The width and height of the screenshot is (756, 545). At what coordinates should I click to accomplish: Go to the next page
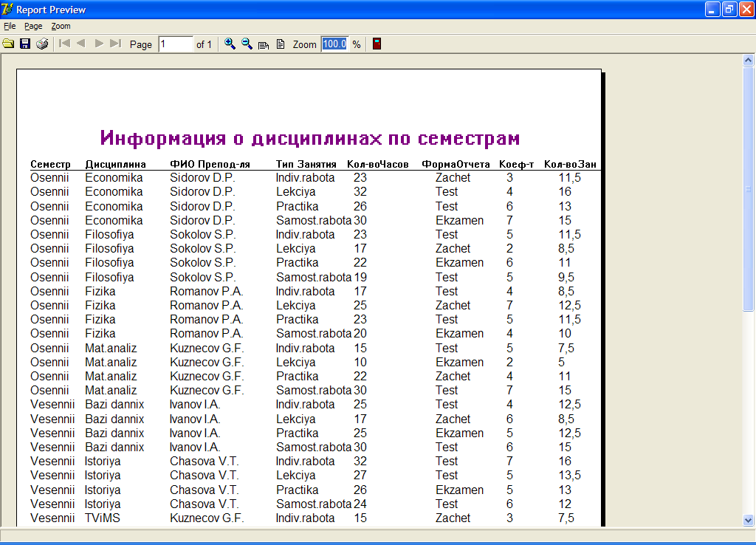click(x=99, y=44)
